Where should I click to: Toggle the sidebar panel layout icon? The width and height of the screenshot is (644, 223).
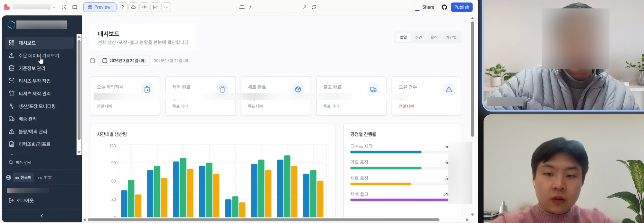point(75,7)
